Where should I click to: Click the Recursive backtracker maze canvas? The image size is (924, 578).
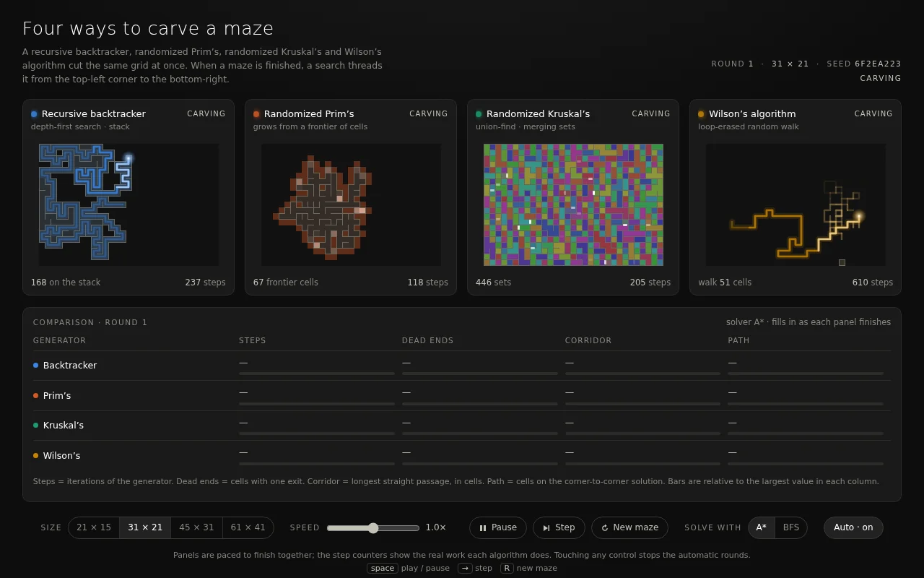(x=128, y=204)
